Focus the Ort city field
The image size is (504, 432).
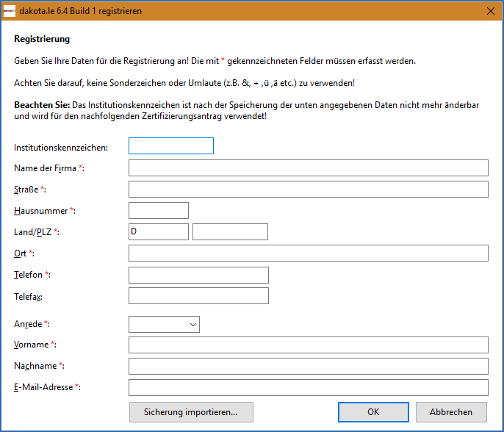click(308, 253)
